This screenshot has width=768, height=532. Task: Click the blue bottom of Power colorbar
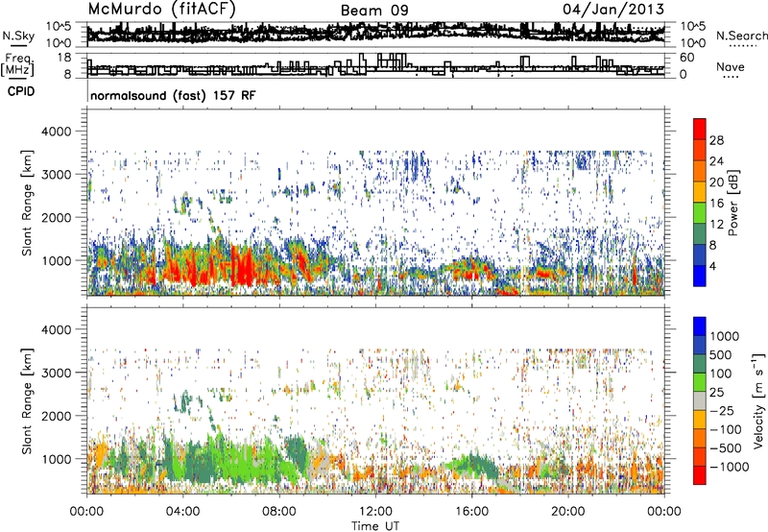pyautogui.click(x=700, y=276)
